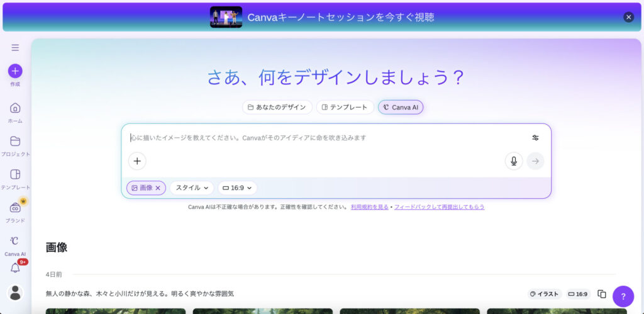Select the あなたのデザイン tab
The image size is (644, 314).
point(277,107)
